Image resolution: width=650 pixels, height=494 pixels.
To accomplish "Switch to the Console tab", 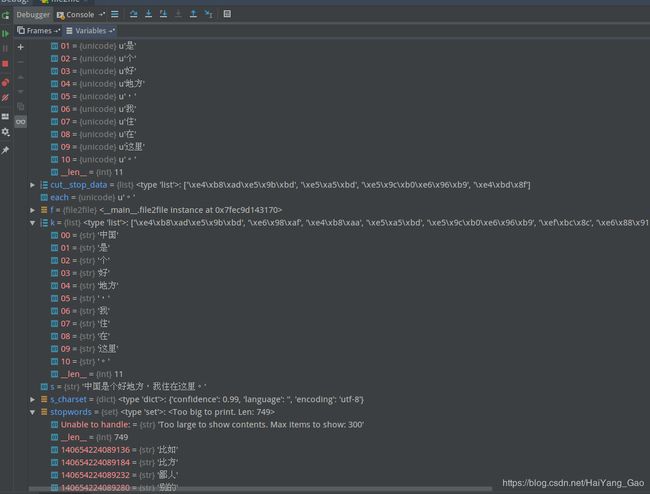I will (76, 15).
